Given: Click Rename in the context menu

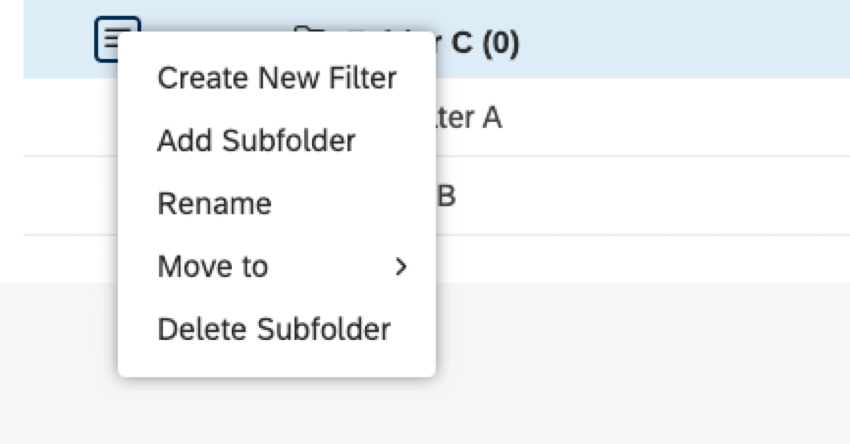Looking at the screenshot, I should pyautogui.click(x=214, y=204).
